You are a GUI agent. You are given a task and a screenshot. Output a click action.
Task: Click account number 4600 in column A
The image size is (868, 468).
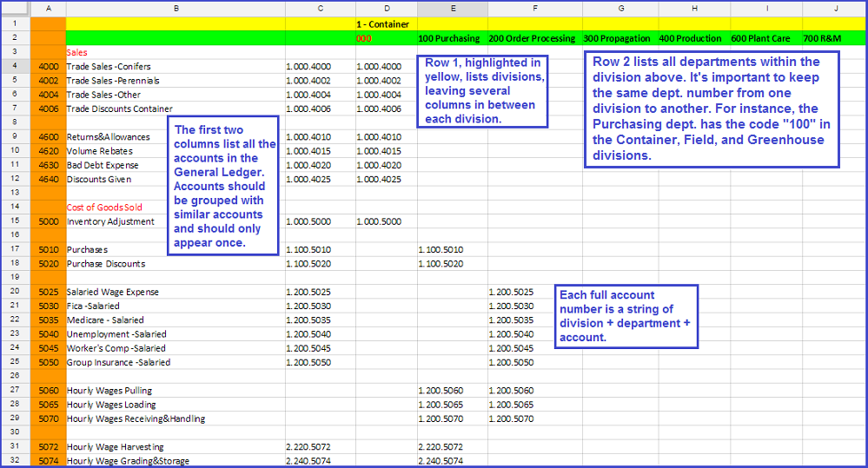coord(49,136)
